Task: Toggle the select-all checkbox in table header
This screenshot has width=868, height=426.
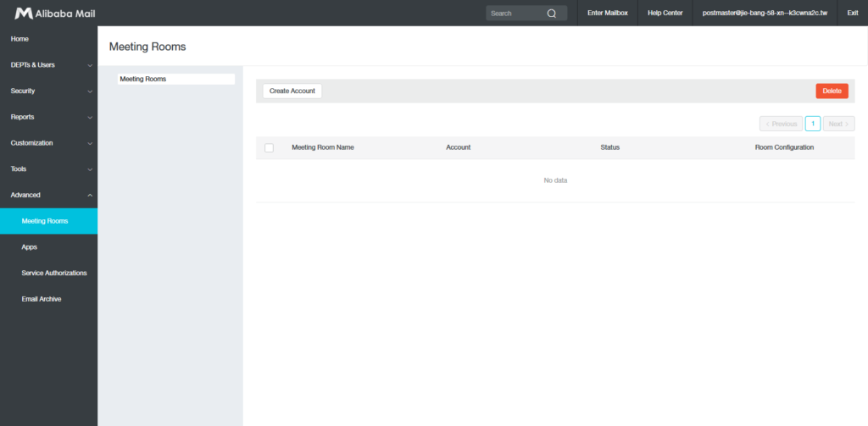Action: coord(269,147)
